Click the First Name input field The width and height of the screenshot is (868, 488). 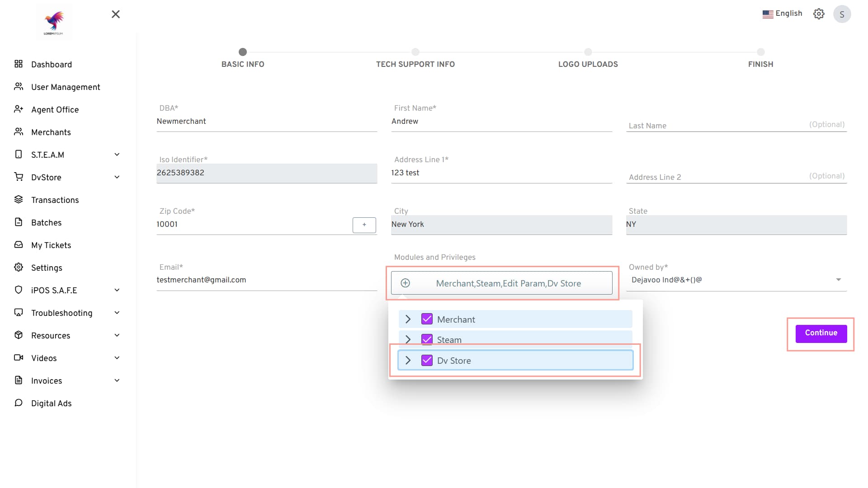pos(502,121)
